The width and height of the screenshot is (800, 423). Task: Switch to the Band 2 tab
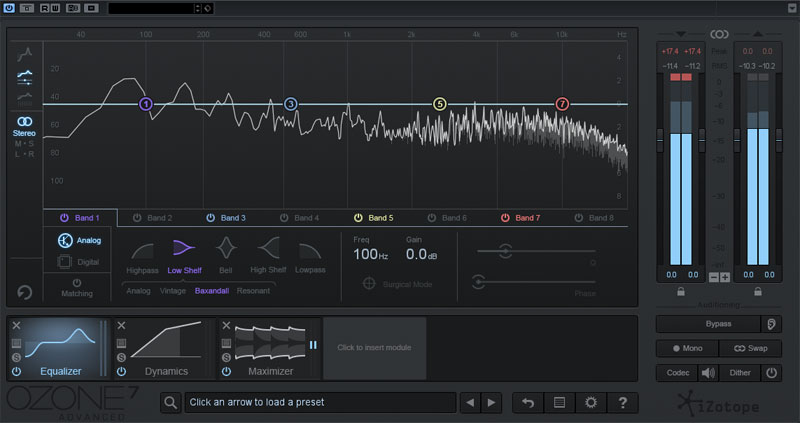[160, 218]
